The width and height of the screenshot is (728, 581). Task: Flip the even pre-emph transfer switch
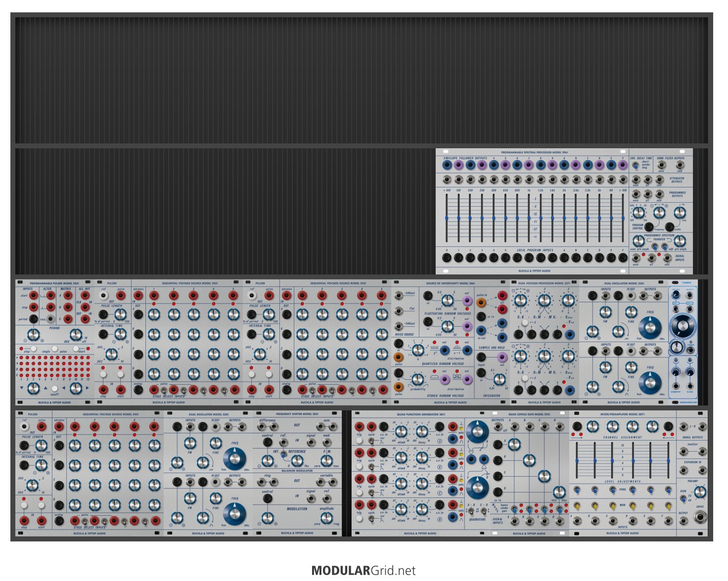pos(654,245)
